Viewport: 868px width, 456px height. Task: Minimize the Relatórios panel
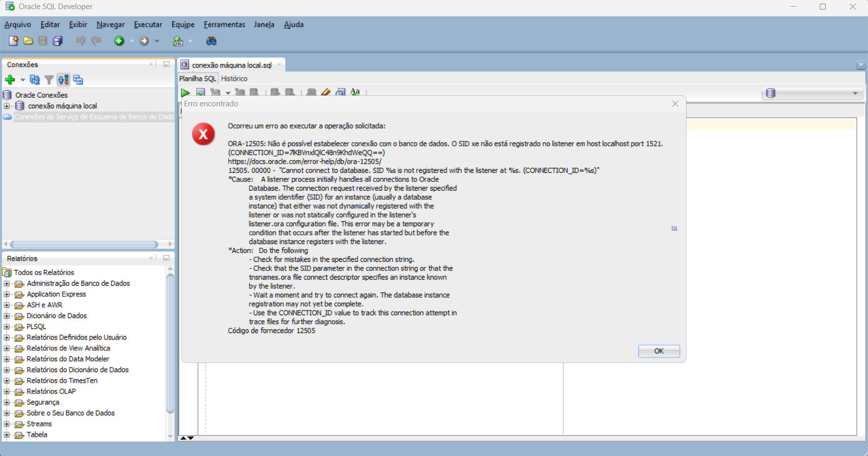(166, 258)
